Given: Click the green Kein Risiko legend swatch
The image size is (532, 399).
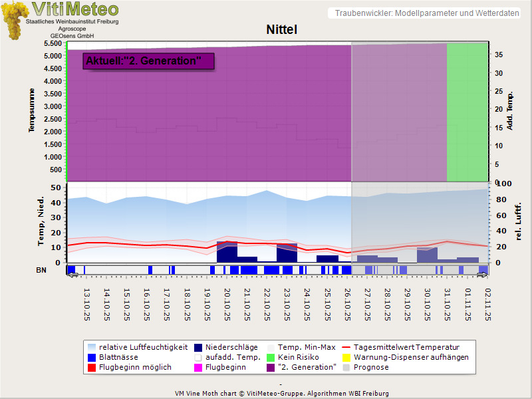Looking at the screenshot, I should (271, 357).
